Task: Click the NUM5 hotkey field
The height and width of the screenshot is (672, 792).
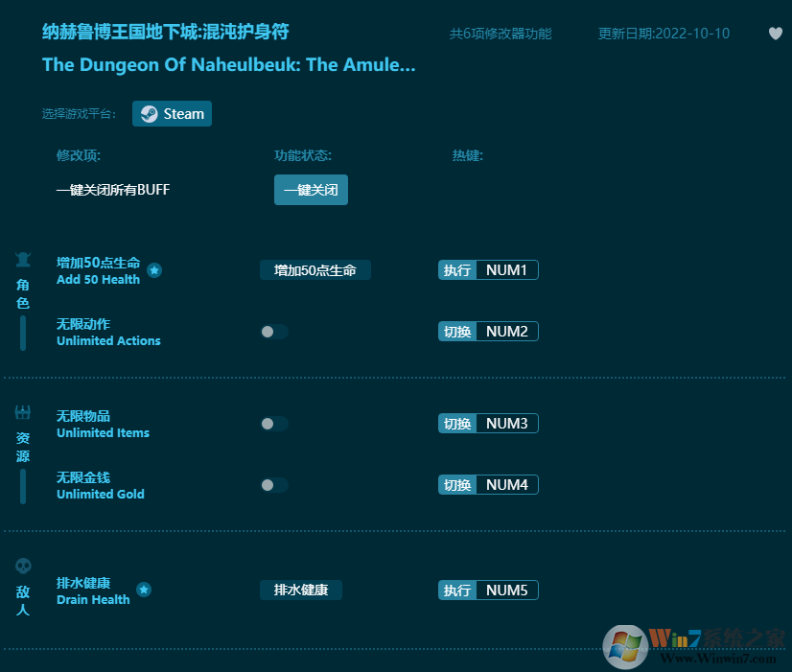Action: tap(506, 591)
